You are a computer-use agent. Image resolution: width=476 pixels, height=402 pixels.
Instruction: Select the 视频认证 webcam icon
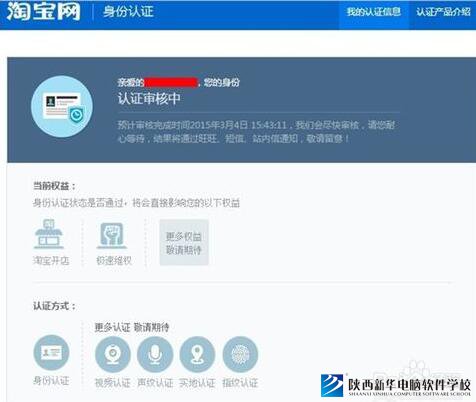point(113,354)
